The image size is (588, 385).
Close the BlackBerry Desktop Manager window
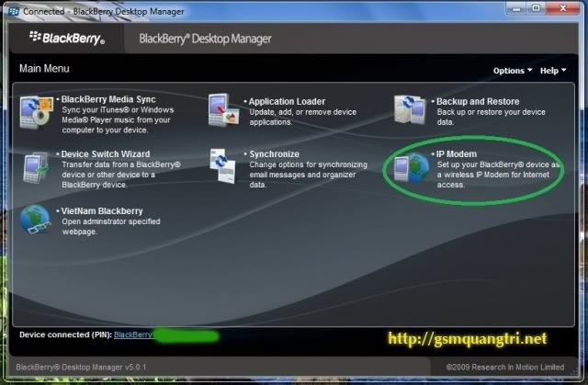[562, 8]
